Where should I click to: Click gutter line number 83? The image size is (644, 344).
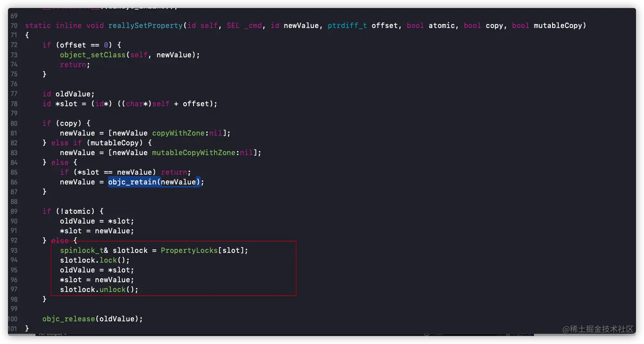point(13,152)
